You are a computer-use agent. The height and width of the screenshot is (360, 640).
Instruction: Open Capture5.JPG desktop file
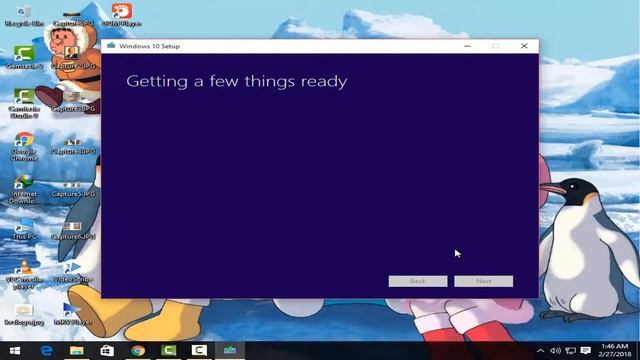click(73, 189)
